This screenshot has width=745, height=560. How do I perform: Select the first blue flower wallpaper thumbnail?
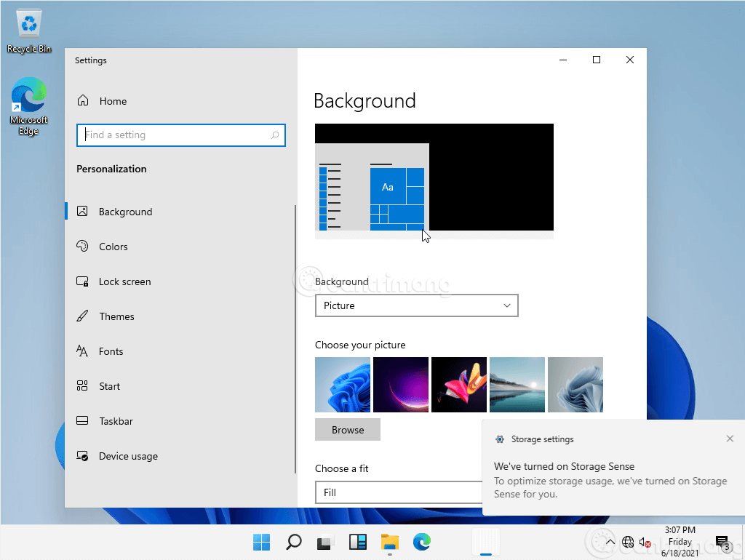coord(342,384)
